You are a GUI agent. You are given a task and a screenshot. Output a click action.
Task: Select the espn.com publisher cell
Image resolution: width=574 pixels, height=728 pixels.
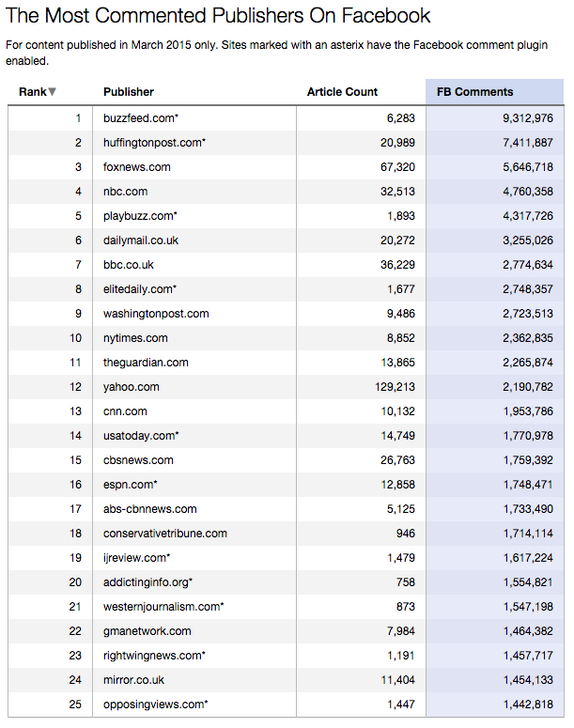(x=130, y=485)
